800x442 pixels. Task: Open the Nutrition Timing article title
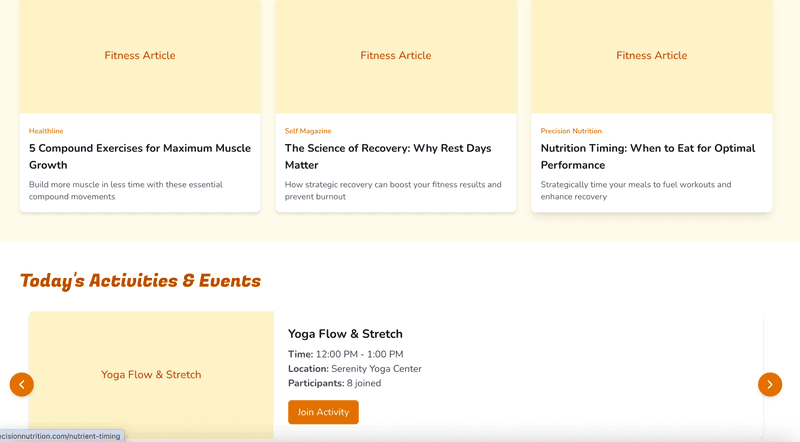[647, 156]
